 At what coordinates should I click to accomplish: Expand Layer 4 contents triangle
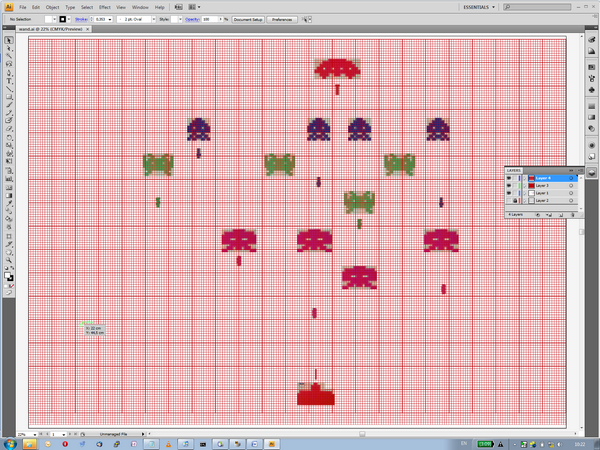pyautogui.click(x=525, y=178)
